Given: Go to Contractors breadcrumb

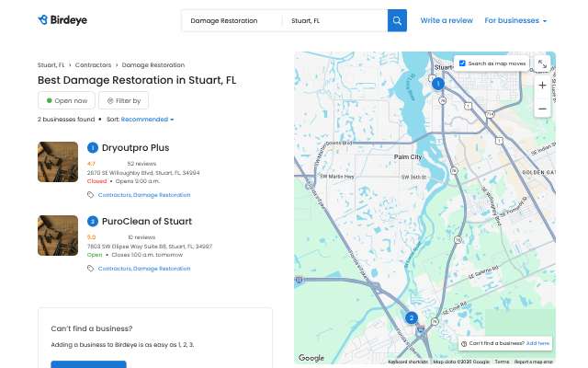Looking at the screenshot, I should coord(93,65).
